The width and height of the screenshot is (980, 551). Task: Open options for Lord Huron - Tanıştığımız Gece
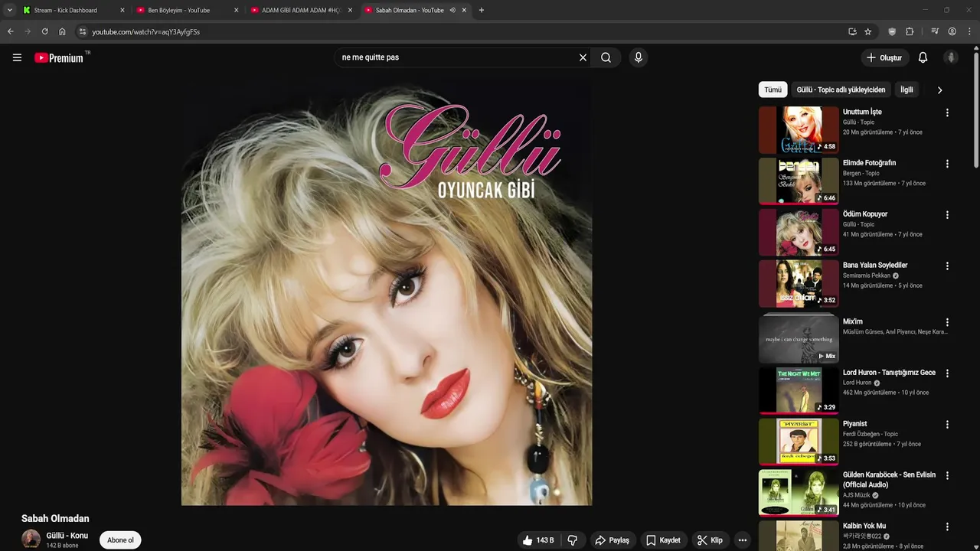(947, 373)
